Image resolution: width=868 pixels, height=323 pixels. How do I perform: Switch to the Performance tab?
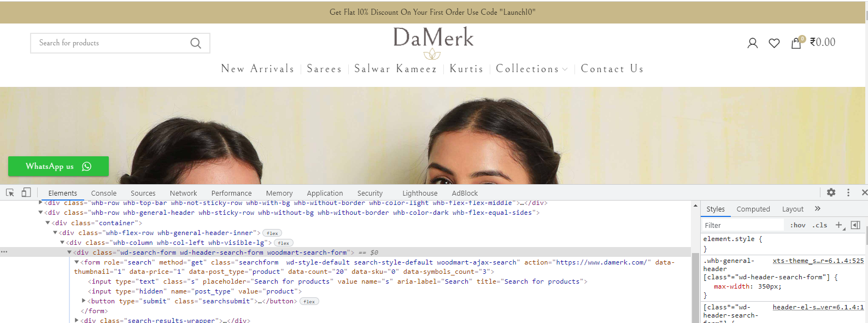coord(232,193)
